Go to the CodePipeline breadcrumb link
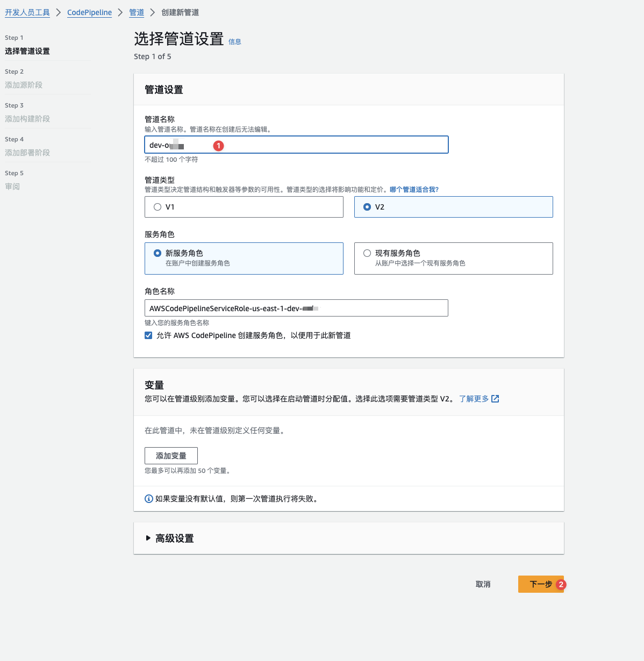Screen dimensions: 644x661 pos(89,12)
